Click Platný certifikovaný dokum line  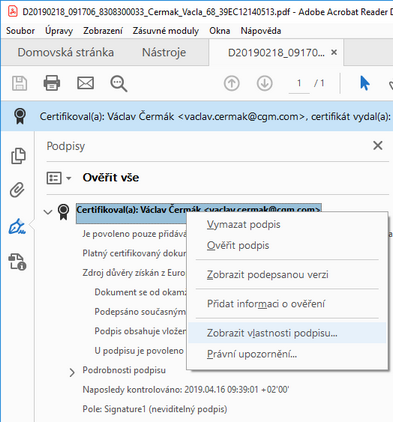(x=134, y=253)
